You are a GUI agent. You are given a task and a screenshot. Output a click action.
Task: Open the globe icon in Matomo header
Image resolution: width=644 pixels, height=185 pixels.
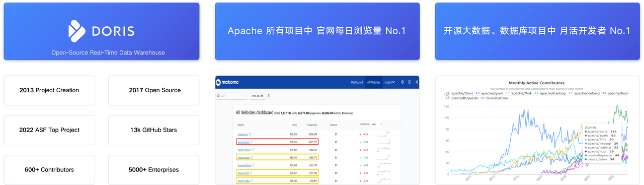(403, 82)
